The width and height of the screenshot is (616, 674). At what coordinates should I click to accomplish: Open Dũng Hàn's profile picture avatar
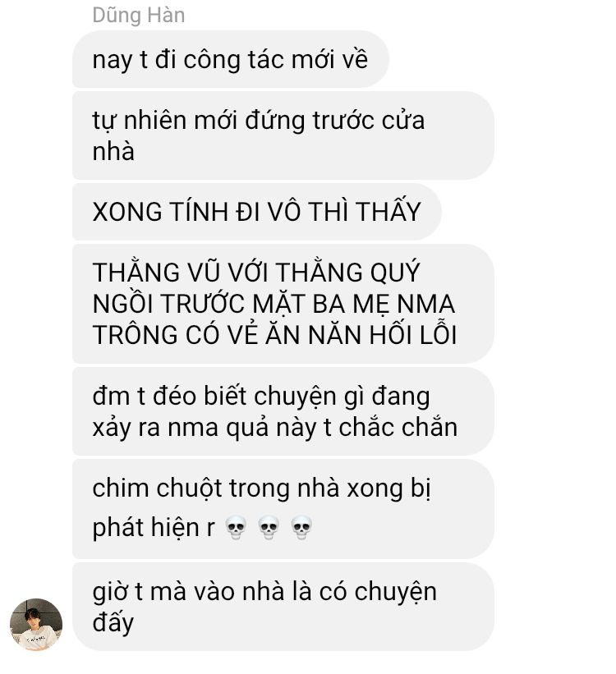[36, 624]
